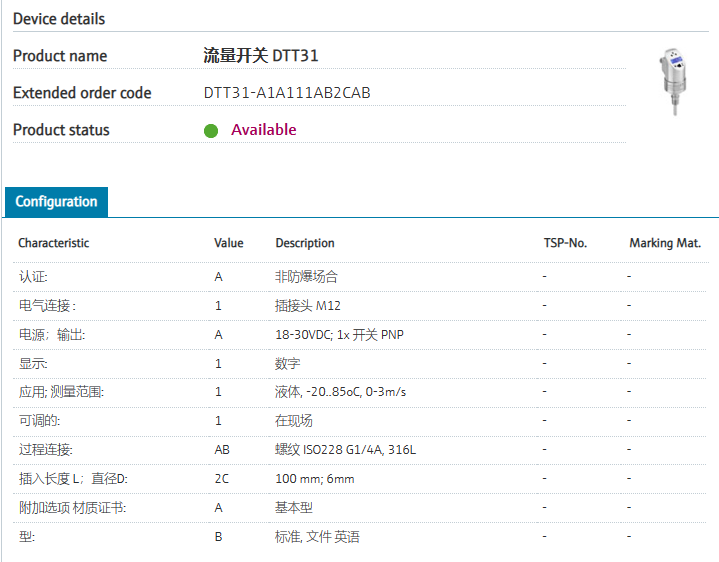Screen dimensions: 719x562
Task: Select the 认证 characteristic row
Action: coord(33,276)
